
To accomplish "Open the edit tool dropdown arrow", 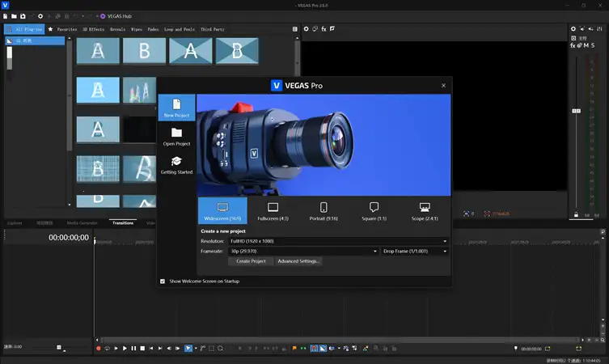I will pos(196,349).
